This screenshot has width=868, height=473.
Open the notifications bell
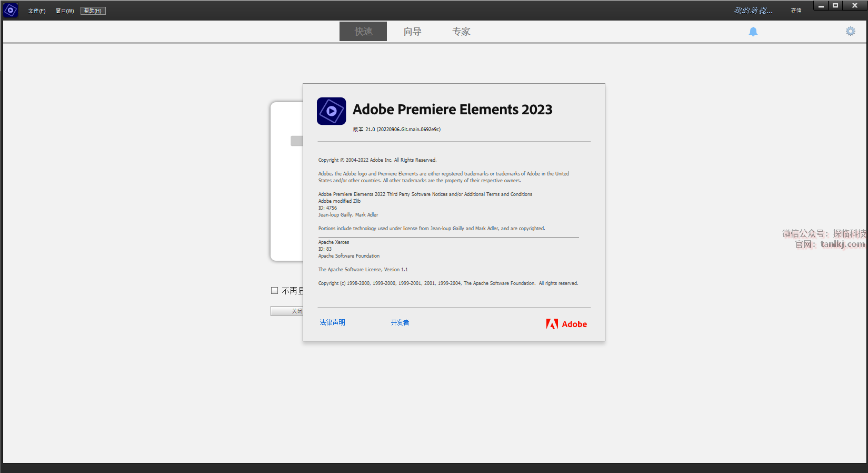753,32
